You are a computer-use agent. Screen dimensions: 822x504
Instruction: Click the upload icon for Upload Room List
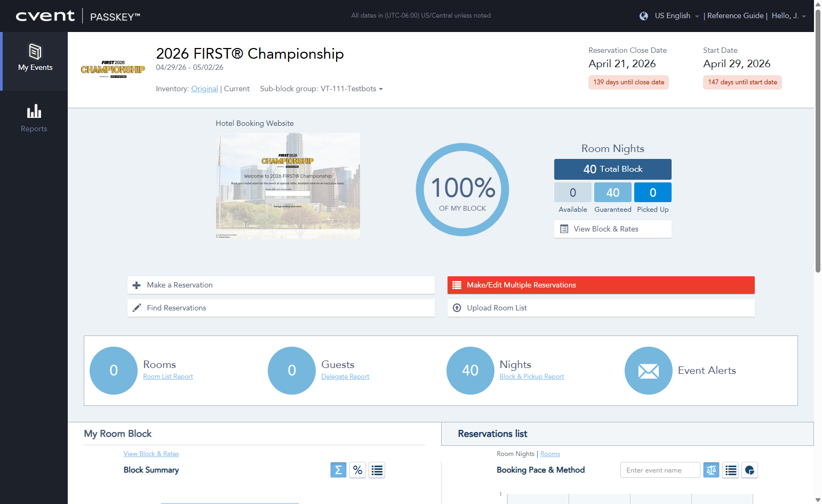pyautogui.click(x=457, y=308)
